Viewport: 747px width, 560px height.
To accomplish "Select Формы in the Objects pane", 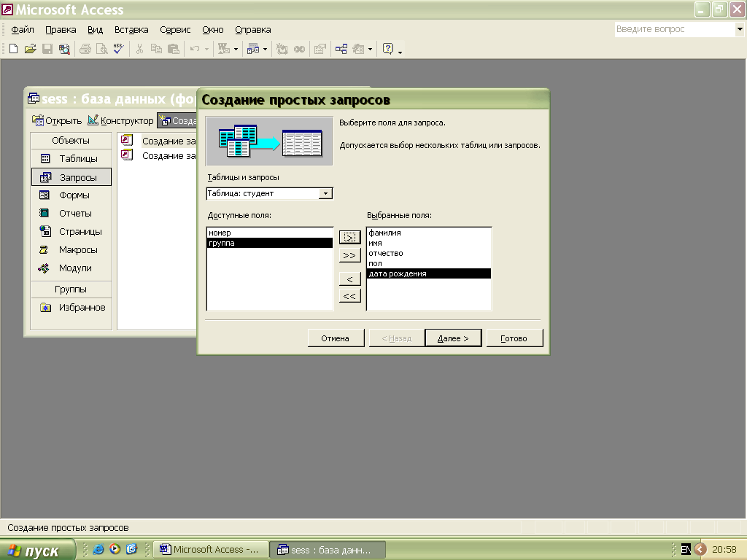I will coord(71,195).
